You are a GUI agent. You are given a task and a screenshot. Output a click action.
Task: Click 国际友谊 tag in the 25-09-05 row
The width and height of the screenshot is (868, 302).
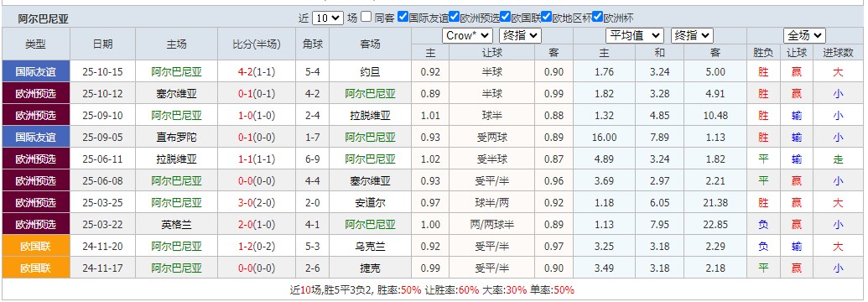tap(36, 138)
